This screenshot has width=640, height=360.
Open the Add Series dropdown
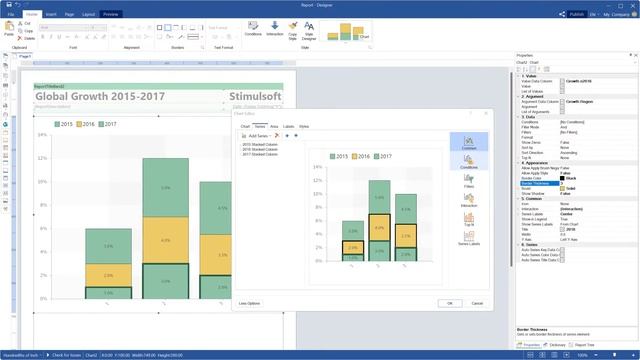(256, 136)
